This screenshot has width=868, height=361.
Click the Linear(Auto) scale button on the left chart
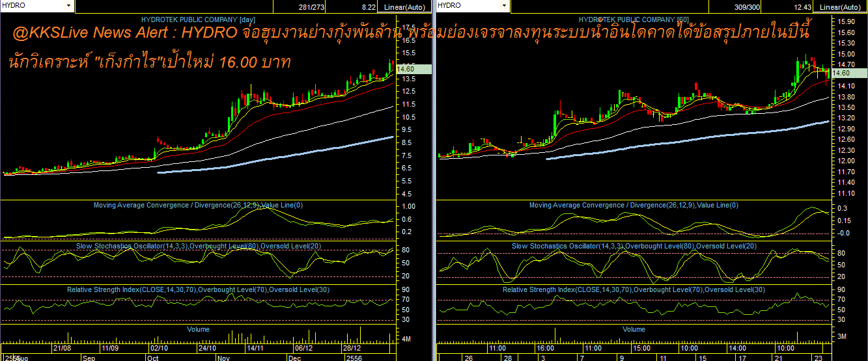click(x=406, y=7)
